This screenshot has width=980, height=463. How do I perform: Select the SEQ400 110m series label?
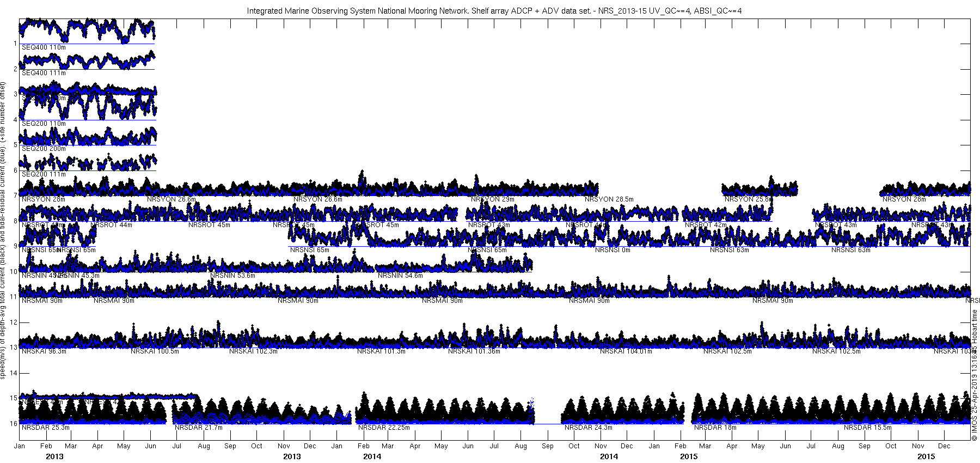[x=44, y=47]
